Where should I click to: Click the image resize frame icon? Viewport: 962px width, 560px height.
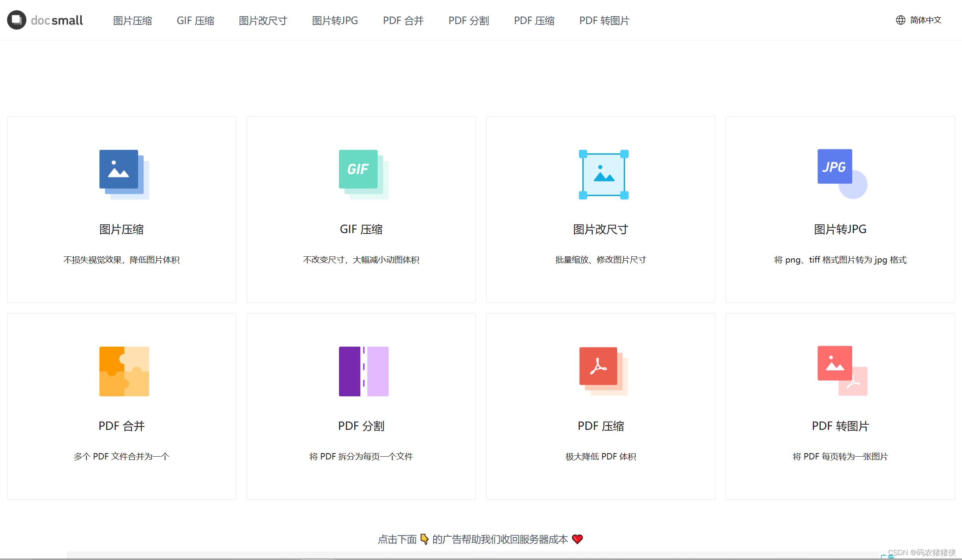pos(603,174)
